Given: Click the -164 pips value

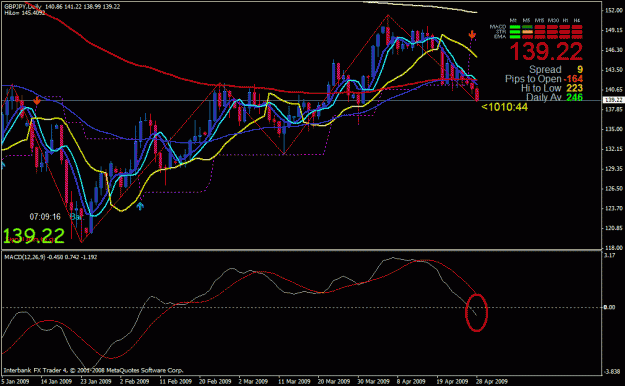Looking at the screenshot, I should pyautogui.click(x=573, y=79).
